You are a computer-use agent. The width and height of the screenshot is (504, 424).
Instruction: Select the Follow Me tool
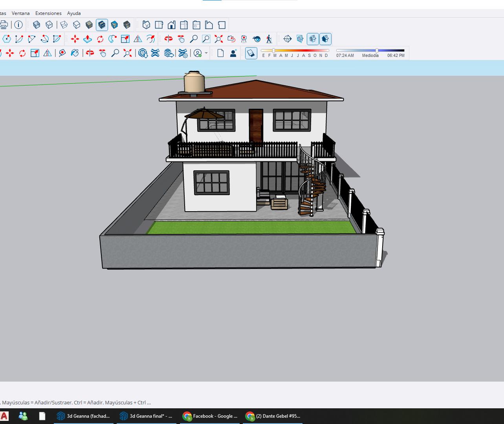(x=113, y=39)
